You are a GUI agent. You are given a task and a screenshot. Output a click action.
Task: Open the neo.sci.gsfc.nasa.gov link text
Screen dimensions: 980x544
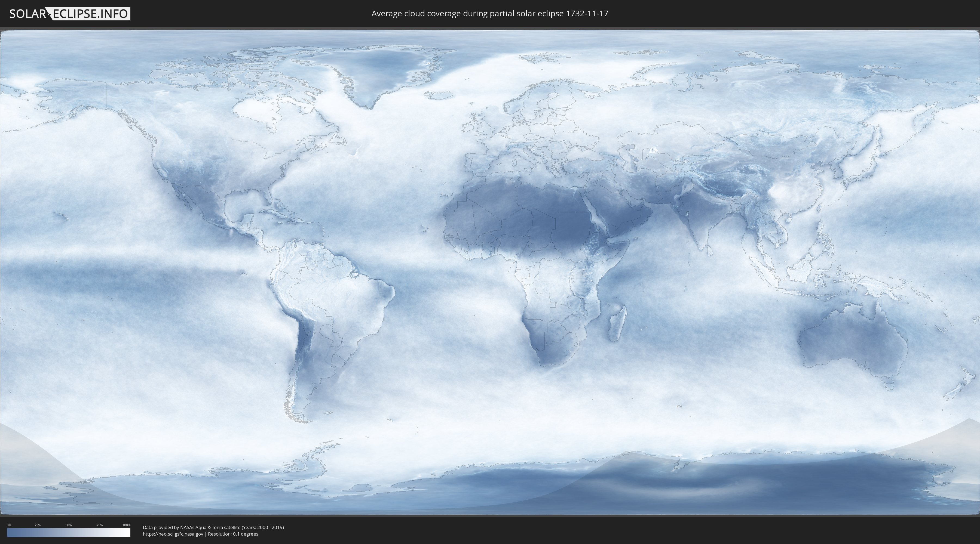pos(173,534)
